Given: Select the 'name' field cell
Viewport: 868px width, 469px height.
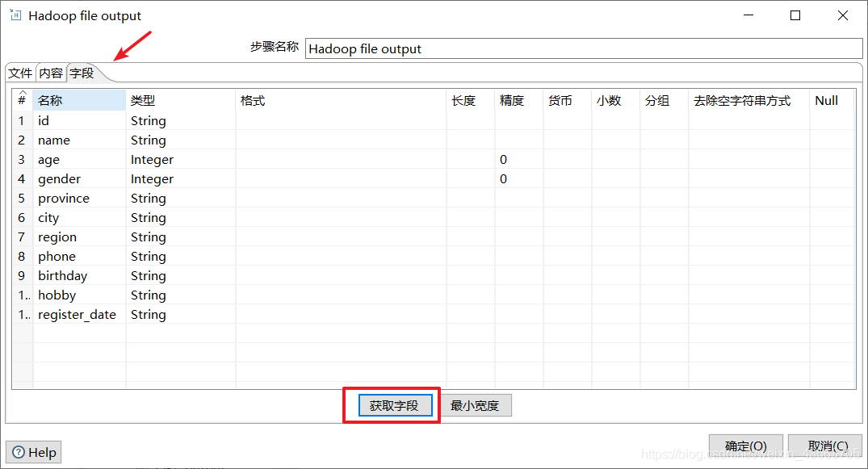Looking at the screenshot, I should pos(79,140).
